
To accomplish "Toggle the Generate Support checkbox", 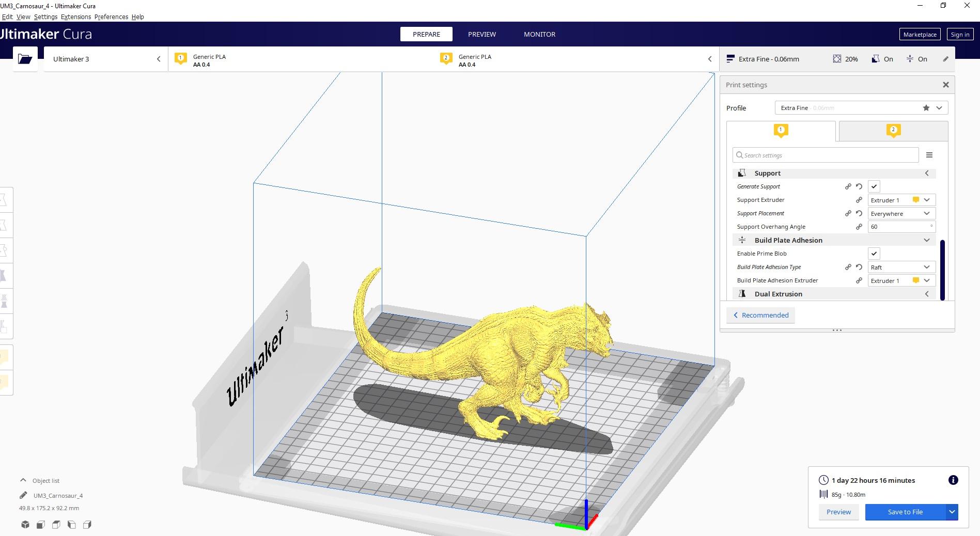I will (874, 186).
